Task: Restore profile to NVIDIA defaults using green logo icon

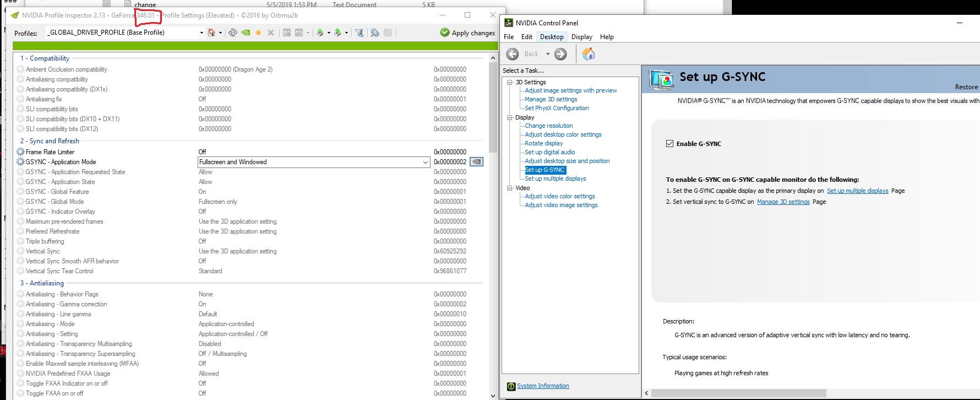Action: pos(246,33)
